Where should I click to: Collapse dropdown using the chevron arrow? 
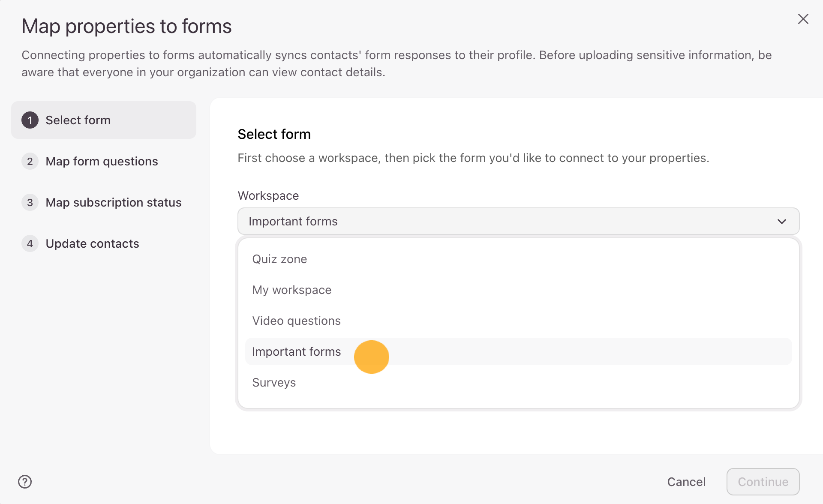[x=781, y=222]
